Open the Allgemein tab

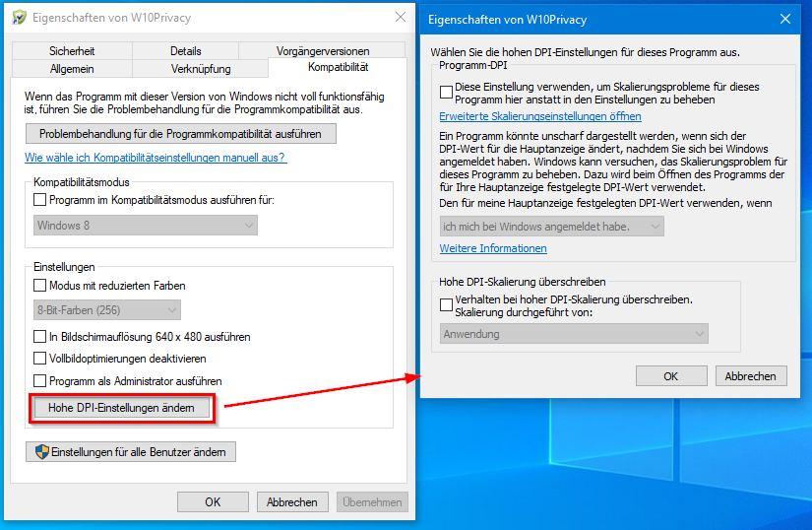coord(72,68)
